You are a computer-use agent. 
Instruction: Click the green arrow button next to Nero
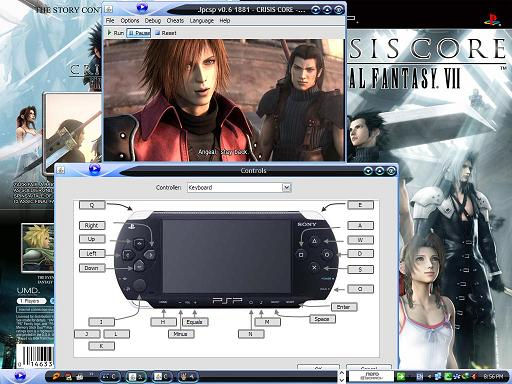coord(401,376)
